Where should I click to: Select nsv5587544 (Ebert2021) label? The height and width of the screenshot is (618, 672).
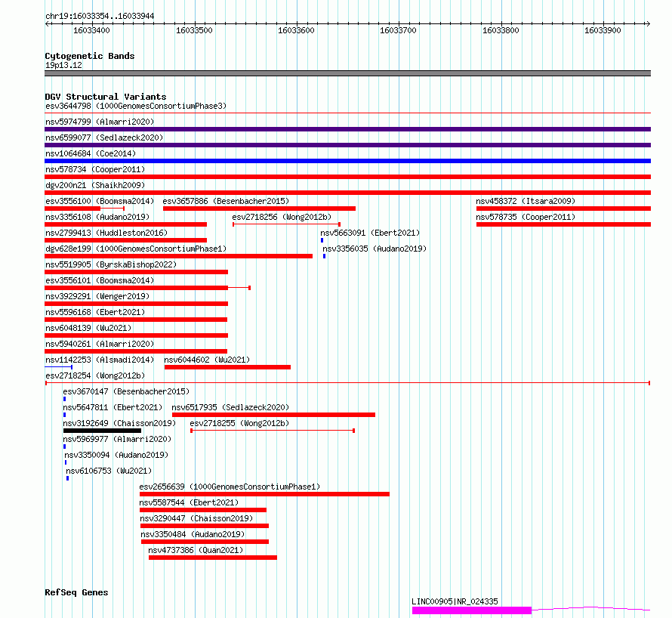pyautogui.click(x=189, y=502)
